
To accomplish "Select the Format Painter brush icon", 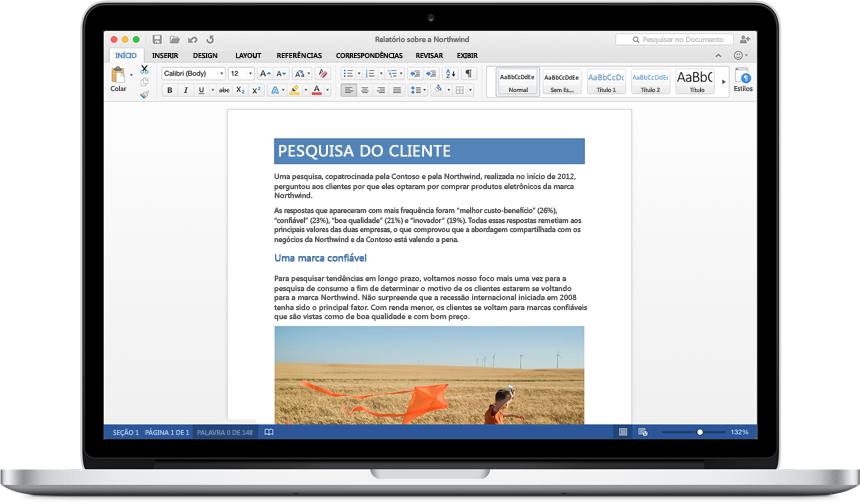I will tap(144, 94).
